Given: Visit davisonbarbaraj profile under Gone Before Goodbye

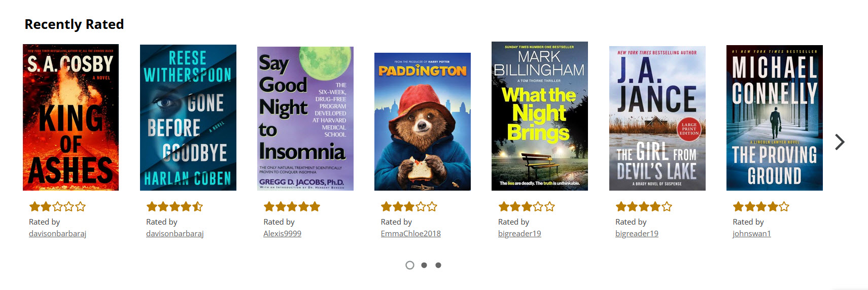Looking at the screenshot, I should 175,234.
